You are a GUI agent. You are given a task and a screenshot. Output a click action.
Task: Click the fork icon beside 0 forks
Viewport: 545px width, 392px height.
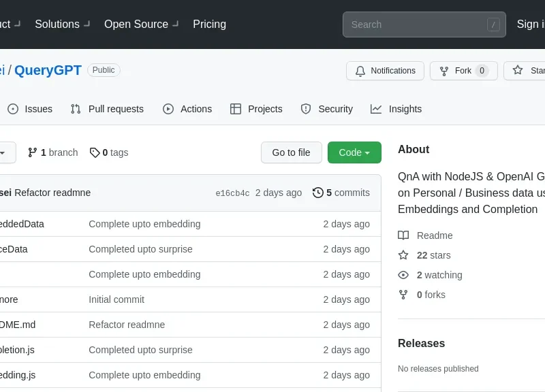[x=403, y=295]
